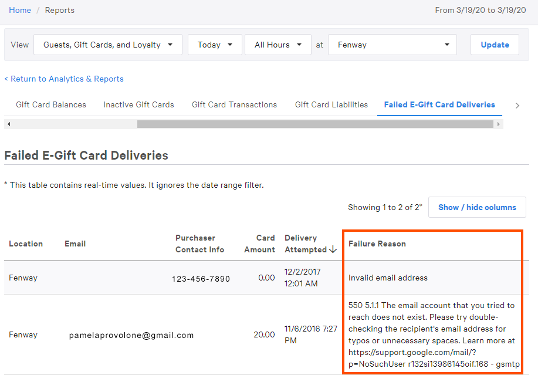The height and width of the screenshot is (392, 538).
Task: Select the Failed E-Gift Card Deliveries tab
Action: point(439,104)
